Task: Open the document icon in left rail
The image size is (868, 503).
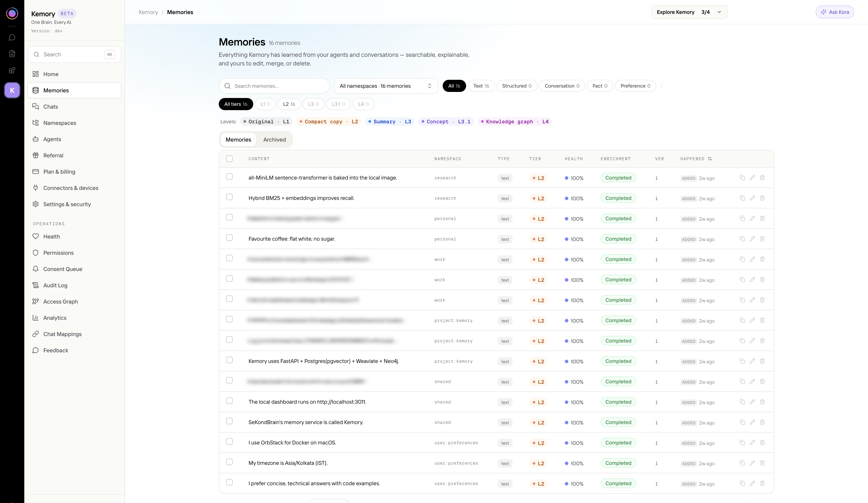Action: 12,54
